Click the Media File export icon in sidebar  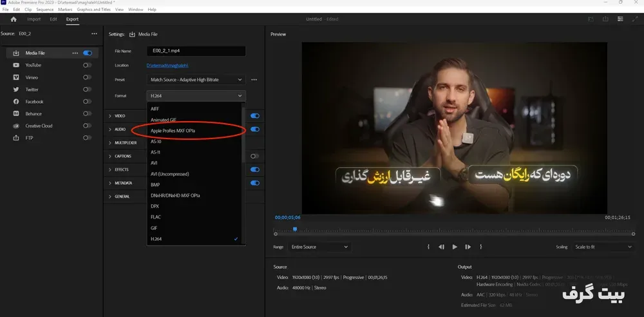pos(16,53)
